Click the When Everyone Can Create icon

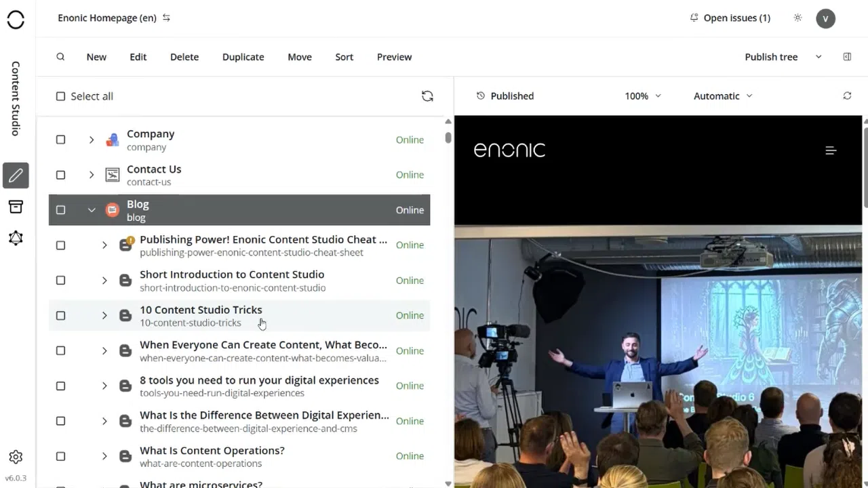(x=125, y=351)
